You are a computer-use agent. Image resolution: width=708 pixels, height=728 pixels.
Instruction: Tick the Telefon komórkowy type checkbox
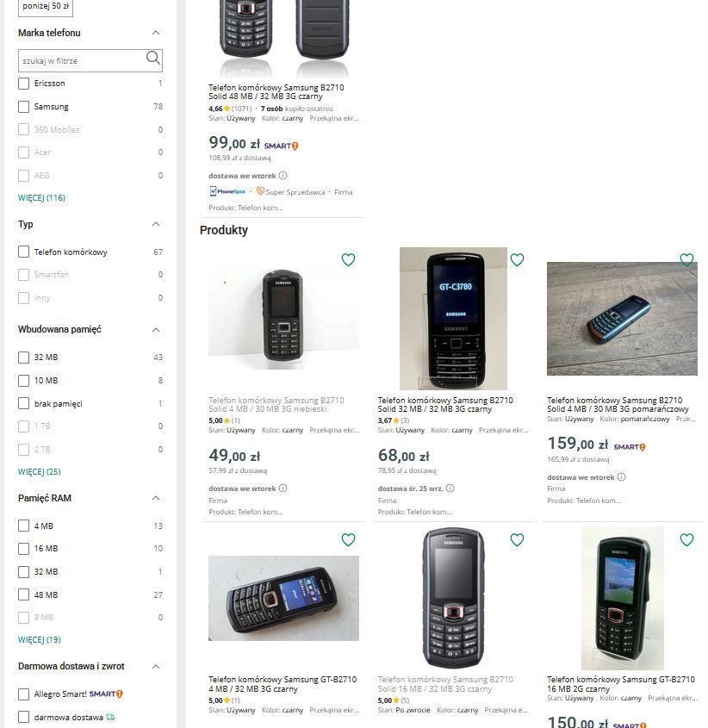tap(23, 252)
